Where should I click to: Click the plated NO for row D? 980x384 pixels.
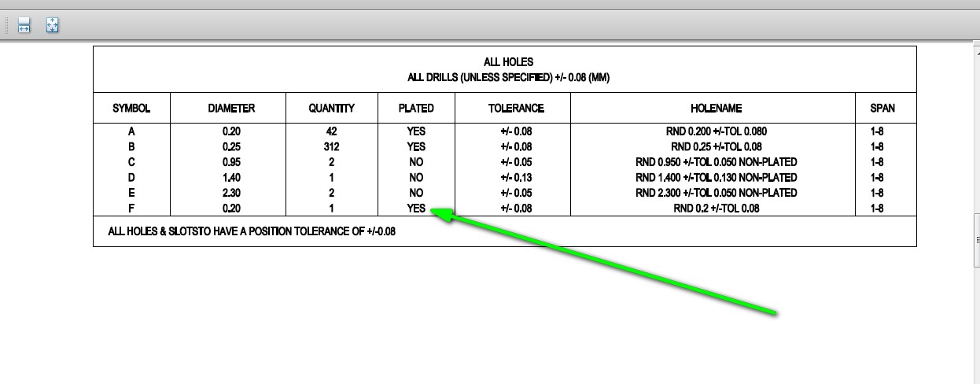click(x=416, y=177)
